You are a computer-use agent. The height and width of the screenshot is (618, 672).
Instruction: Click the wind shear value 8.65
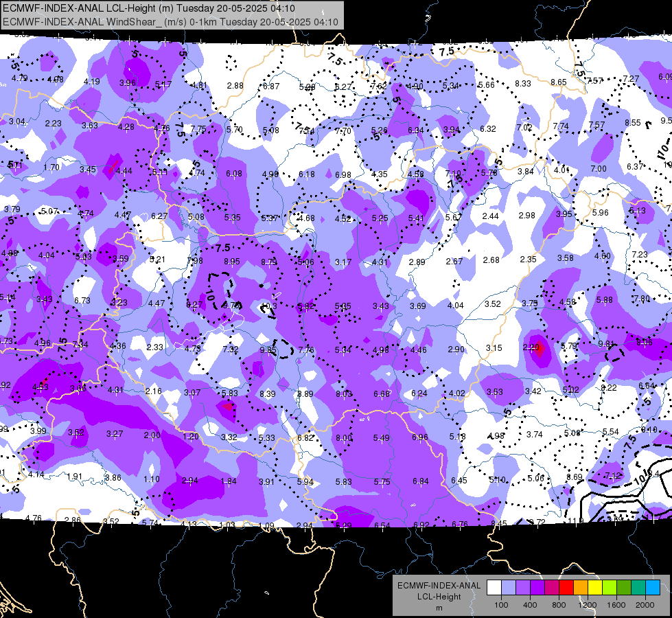(559, 82)
